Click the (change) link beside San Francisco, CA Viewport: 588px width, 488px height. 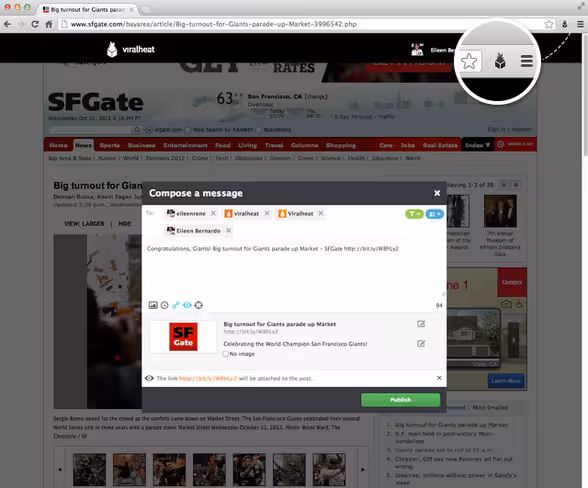click(x=316, y=96)
